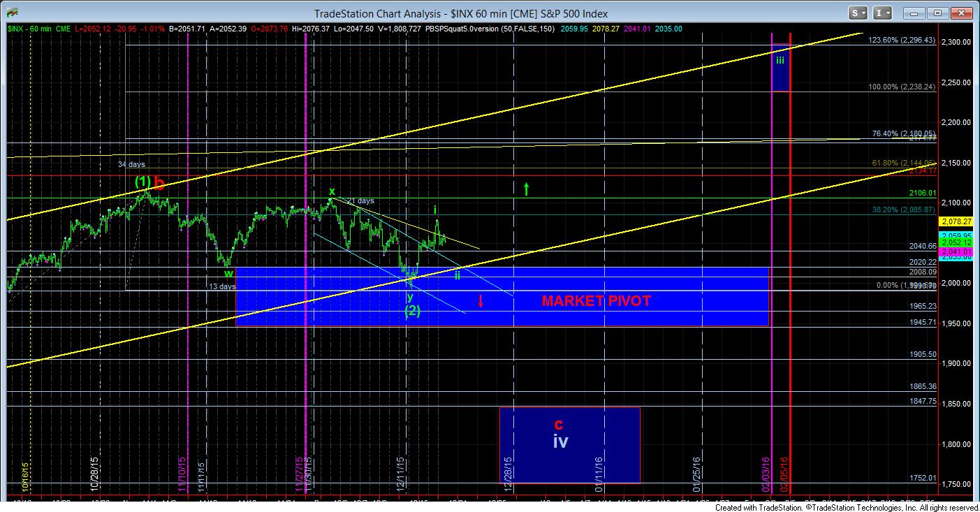Image resolution: width=980 pixels, height=512 pixels.
Task: Select the green x wave label
Action: coord(332,191)
